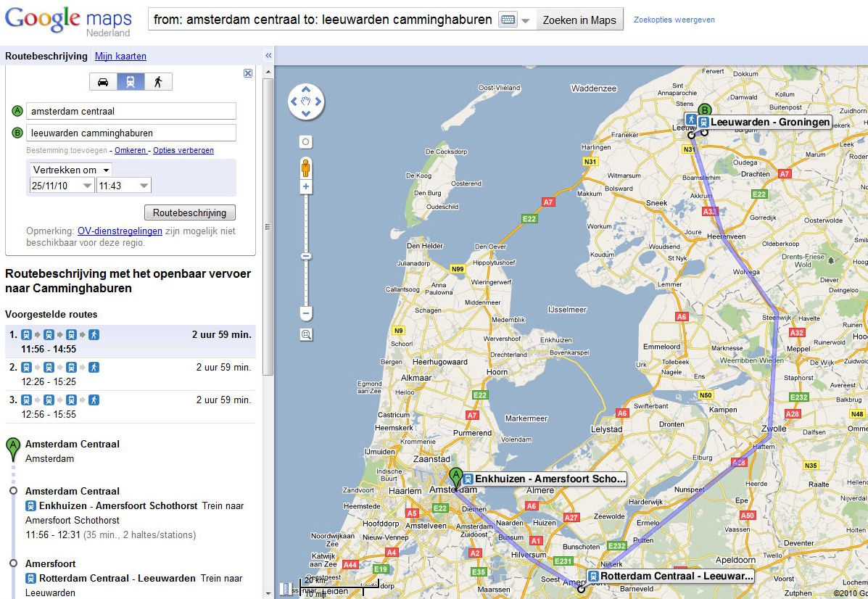Click the walking icon on Leeuwarden map label
The width and height of the screenshot is (868, 599).
point(691,120)
